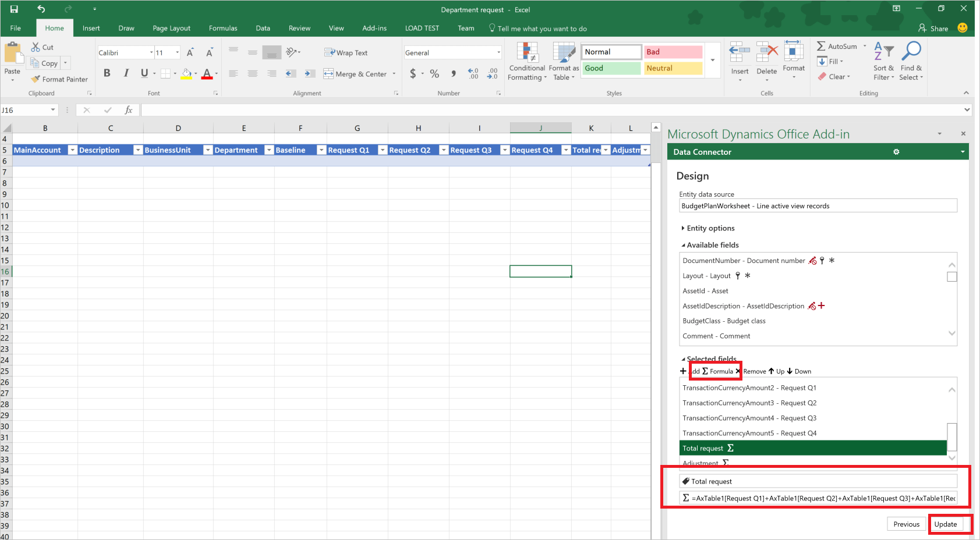Screen dimensions: 980x540
Task: Click Increase Decimal icon
Action: click(x=473, y=74)
